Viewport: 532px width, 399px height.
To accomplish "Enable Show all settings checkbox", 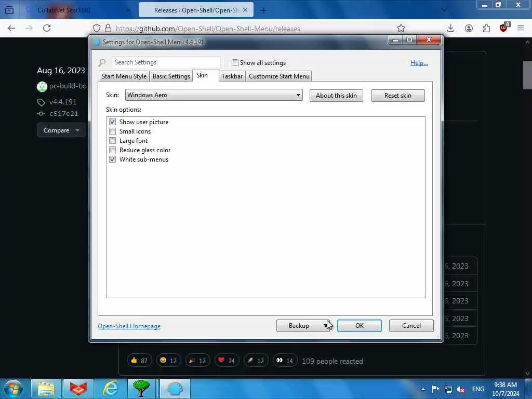I will [x=235, y=63].
